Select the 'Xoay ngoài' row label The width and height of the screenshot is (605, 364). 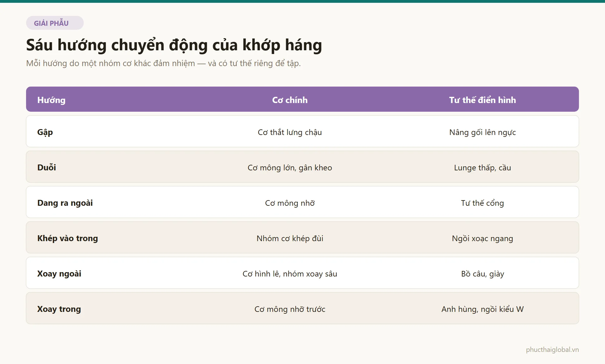coord(59,274)
